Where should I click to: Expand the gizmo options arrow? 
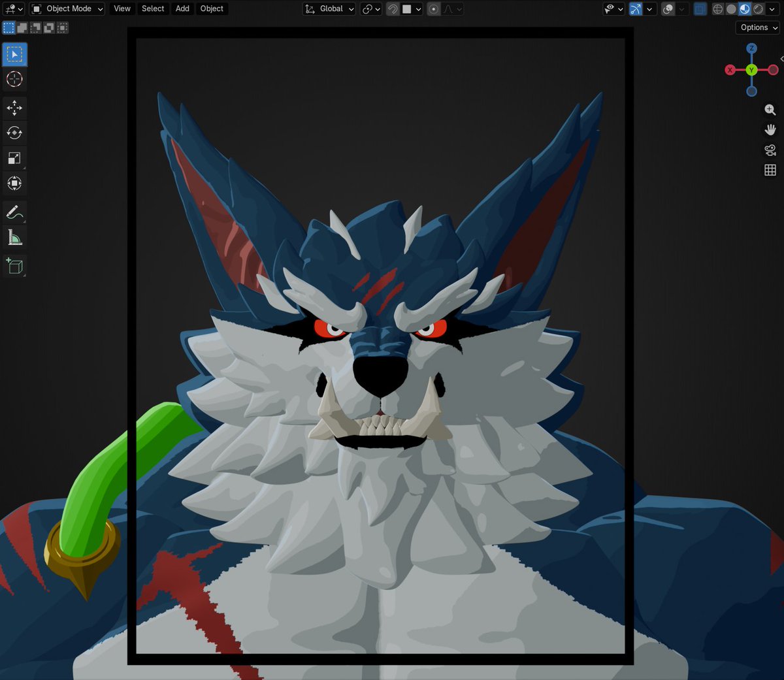pyautogui.click(x=649, y=8)
